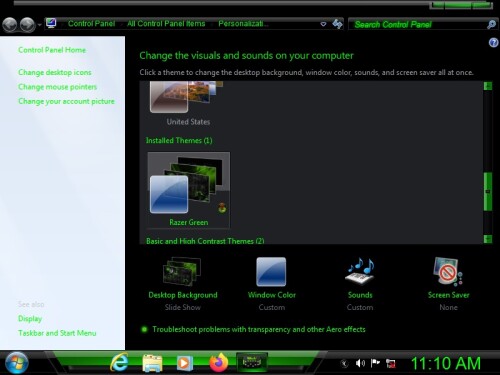Open Desktop Background slide show settings
This screenshot has width=500, height=375.
point(183,284)
